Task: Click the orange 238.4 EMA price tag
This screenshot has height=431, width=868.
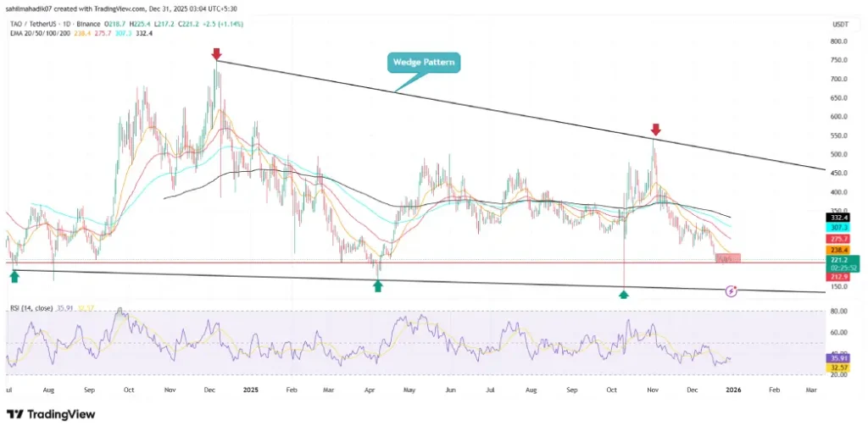Action: tap(840, 250)
